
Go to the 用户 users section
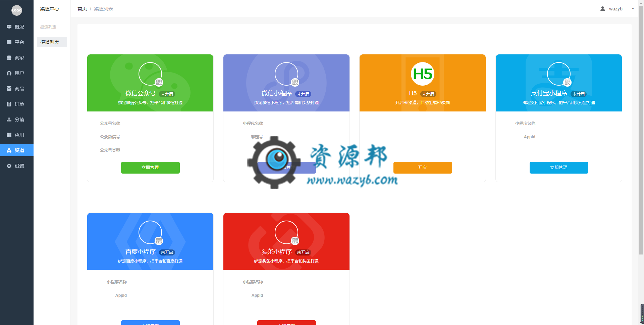(17, 73)
